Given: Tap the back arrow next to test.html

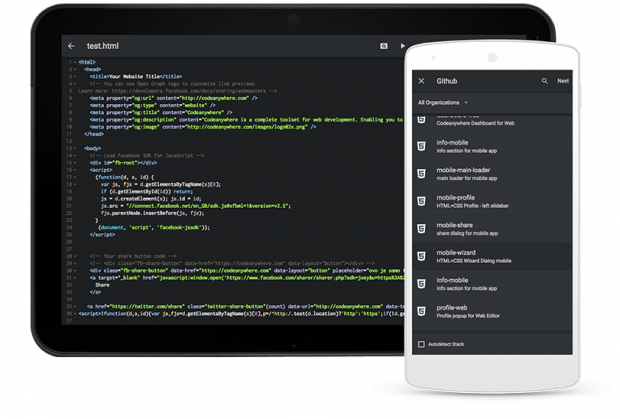Looking at the screenshot, I should [x=71, y=46].
